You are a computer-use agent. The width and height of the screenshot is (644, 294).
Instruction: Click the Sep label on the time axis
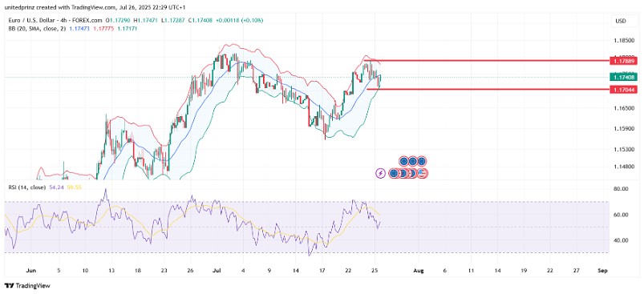pos(602,271)
